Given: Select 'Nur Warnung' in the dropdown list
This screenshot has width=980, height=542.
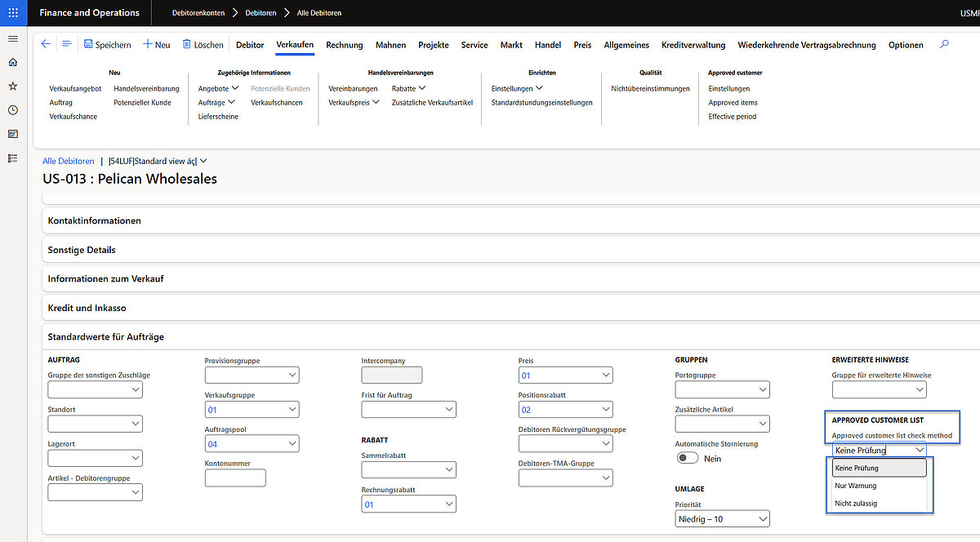Looking at the screenshot, I should [x=856, y=486].
